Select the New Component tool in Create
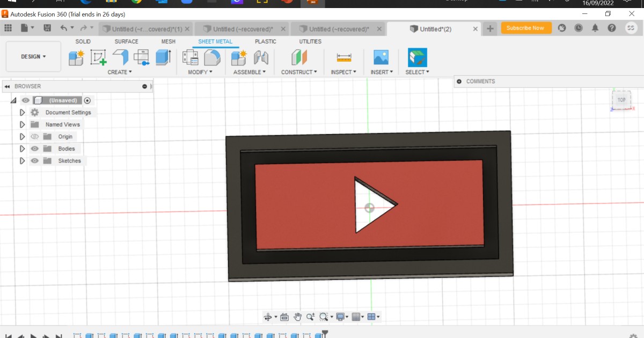The height and width of the screenshot is (338, 644). (x=76, y=57)
